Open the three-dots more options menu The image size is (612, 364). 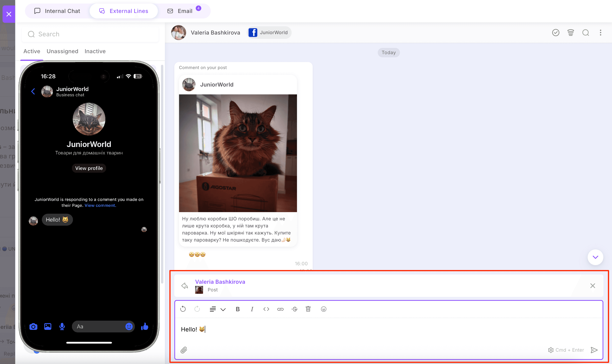tap(600, 33)
